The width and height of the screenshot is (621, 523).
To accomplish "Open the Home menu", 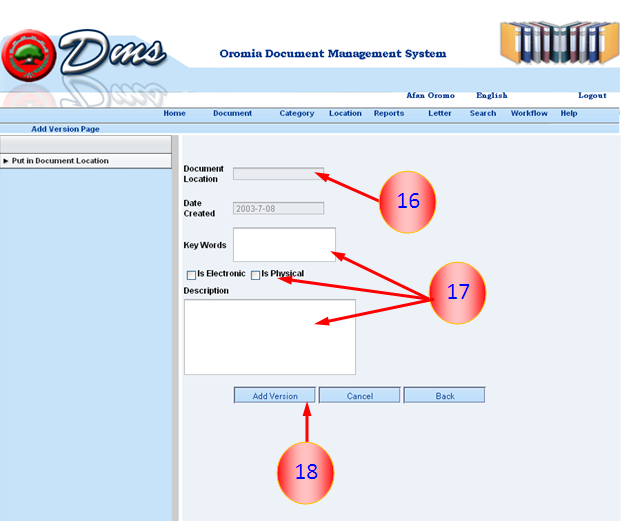I will click(174, 113).
